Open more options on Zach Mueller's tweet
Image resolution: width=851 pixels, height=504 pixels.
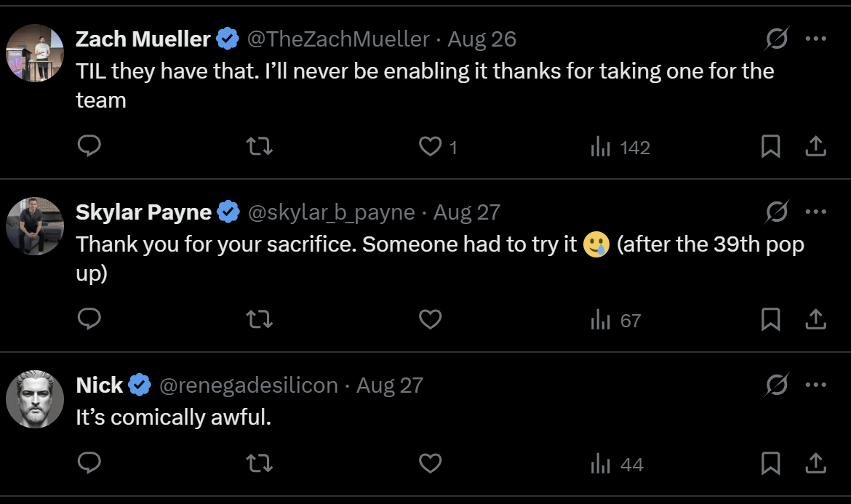pos(815,39)
